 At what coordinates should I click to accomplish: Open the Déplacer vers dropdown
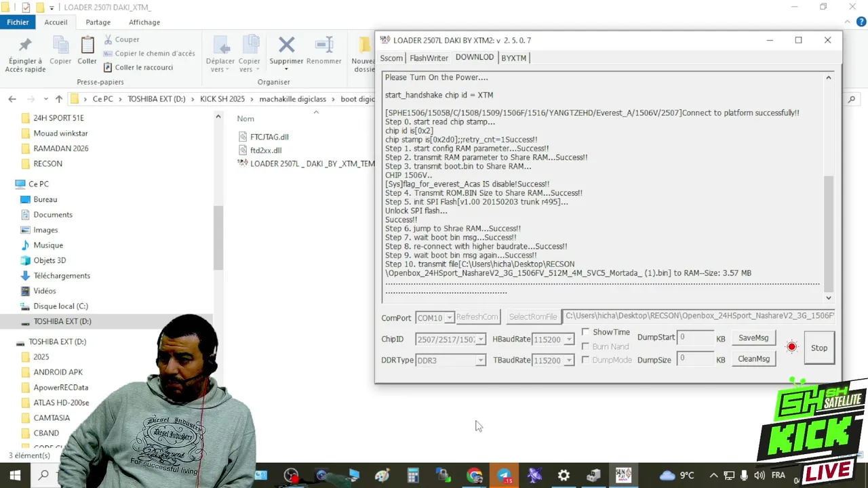click(220, 65)
